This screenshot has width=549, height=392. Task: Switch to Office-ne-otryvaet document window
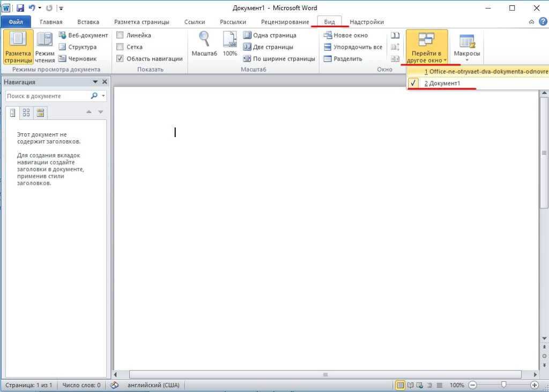point(485,71)
